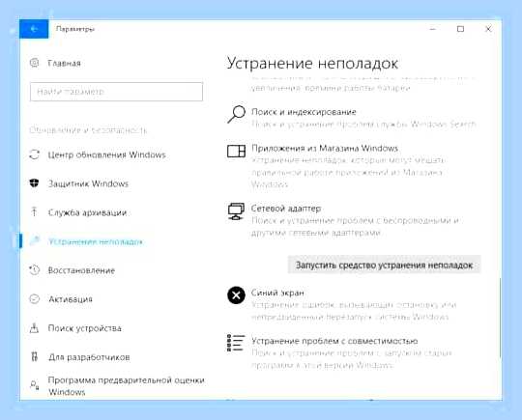Open Поиск устройства section
This screenshot has width=522, height=420.
click(x=84, y=328)
